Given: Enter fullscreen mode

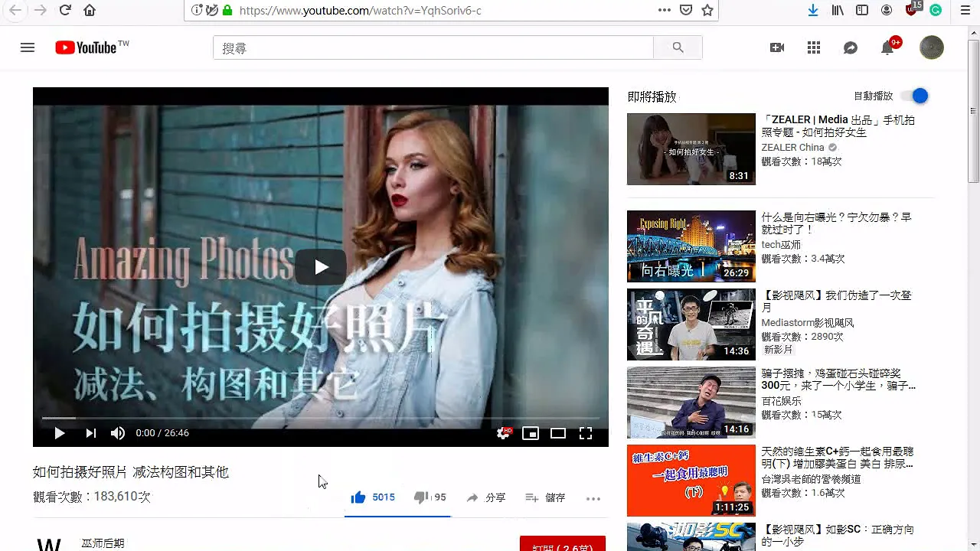Looking at the screenshot, I should [x=586, y=433].
